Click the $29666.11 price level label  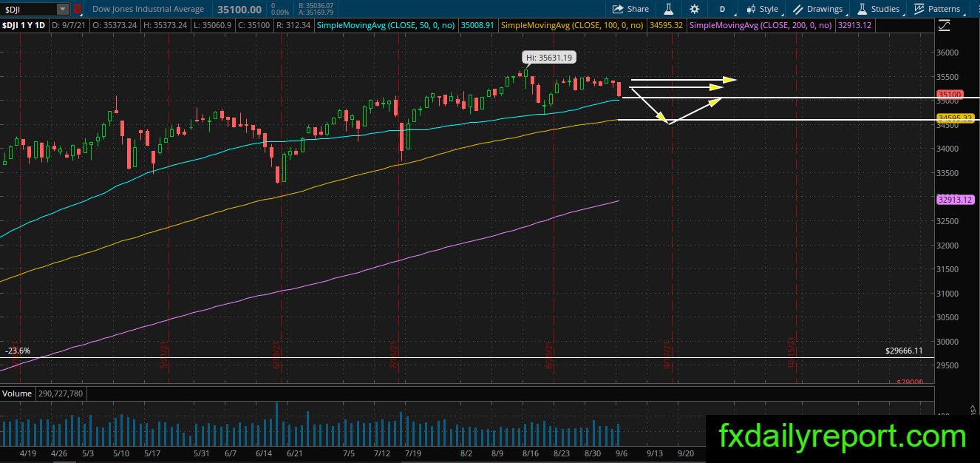pos(904,351)
